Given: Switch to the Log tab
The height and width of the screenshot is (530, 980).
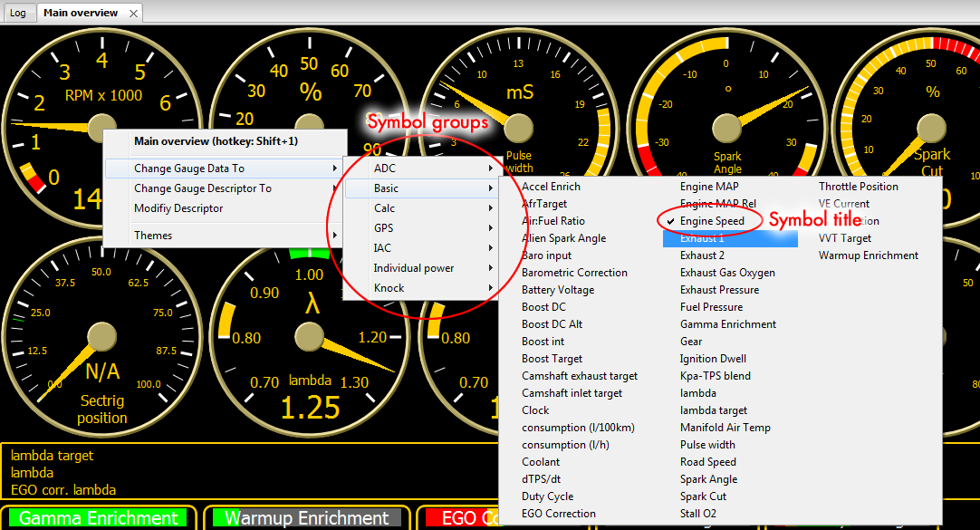Looking at the screenshot, I should point(18,14).
